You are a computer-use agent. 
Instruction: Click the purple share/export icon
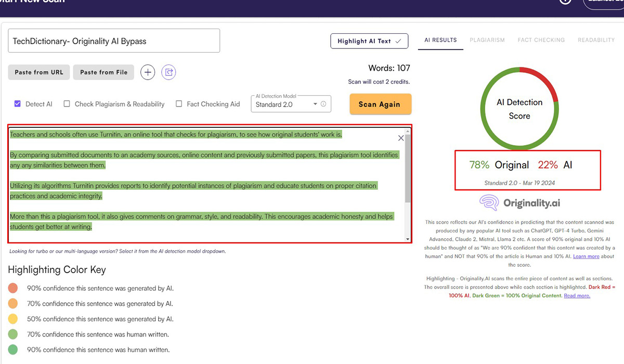(x=168, y=72)
